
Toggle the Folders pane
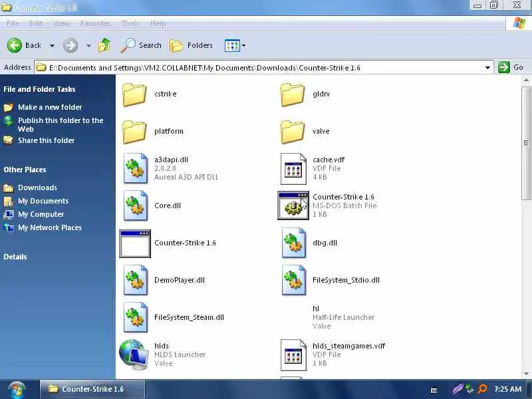click(191, 45)
